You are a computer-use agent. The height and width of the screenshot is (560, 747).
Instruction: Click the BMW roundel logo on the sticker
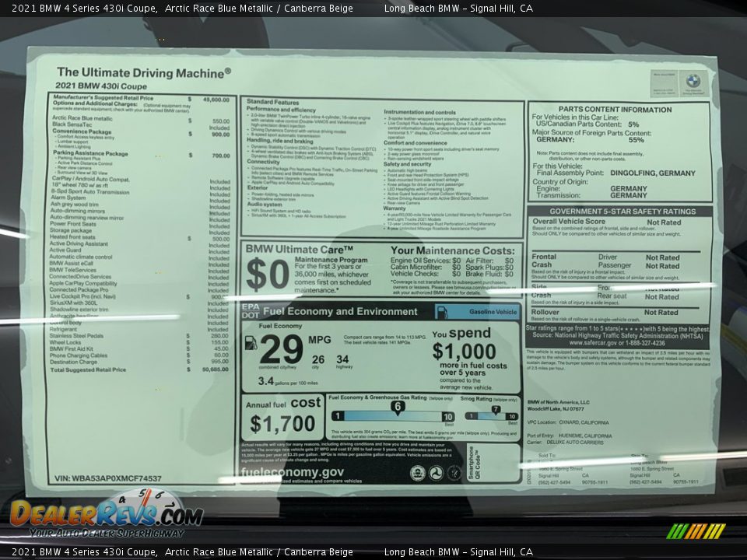(693, 80)
